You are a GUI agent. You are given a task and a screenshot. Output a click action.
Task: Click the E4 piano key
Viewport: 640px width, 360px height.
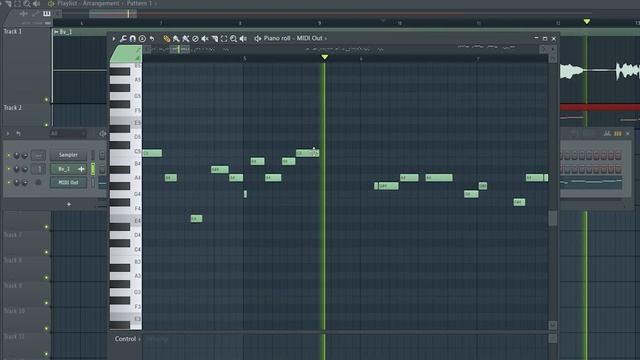[126, 221]
